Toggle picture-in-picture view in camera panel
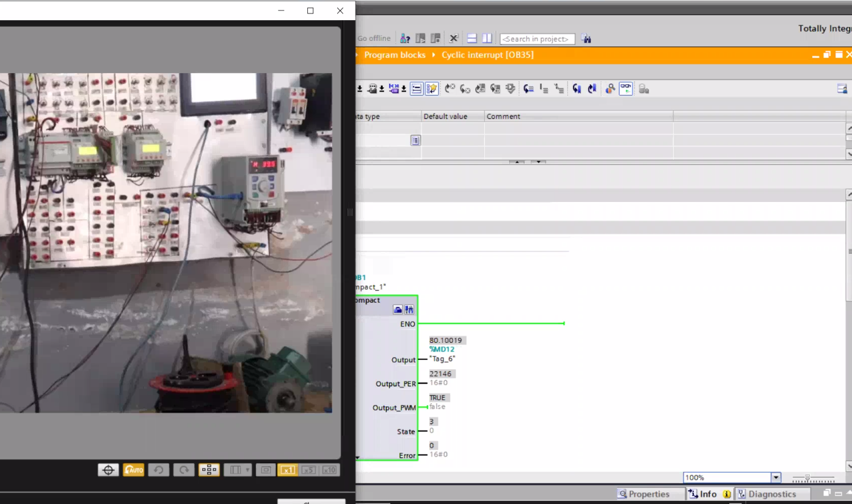The height and width of the screenshot is (504, 852). tap(265, 470)
